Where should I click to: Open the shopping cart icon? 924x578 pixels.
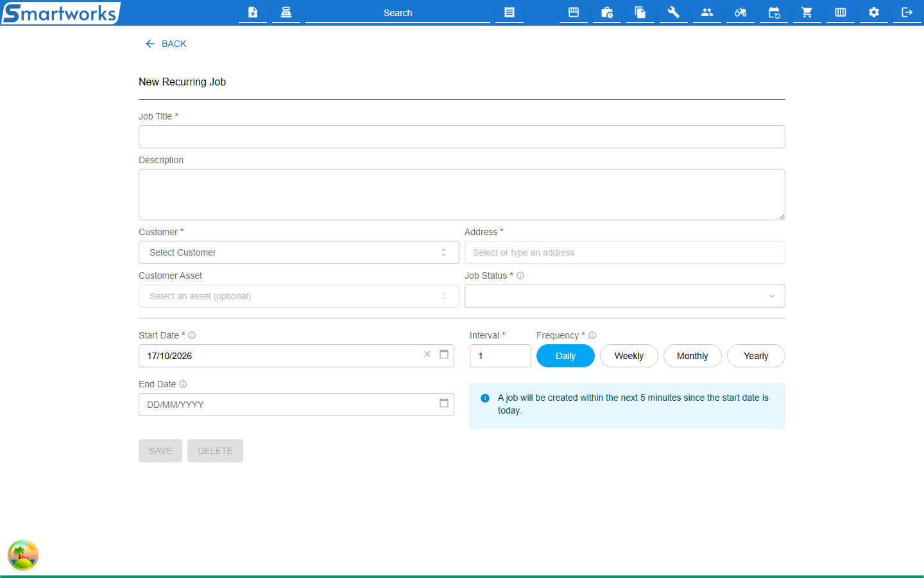(x=807, y=12)
